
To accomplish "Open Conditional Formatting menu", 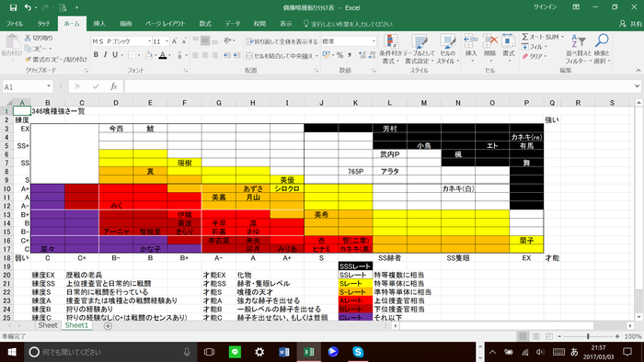I will pyautogui.click(x=391, y=50).
